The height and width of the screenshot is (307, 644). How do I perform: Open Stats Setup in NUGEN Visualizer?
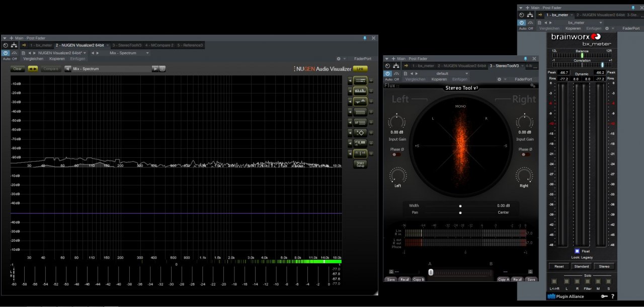360,164
